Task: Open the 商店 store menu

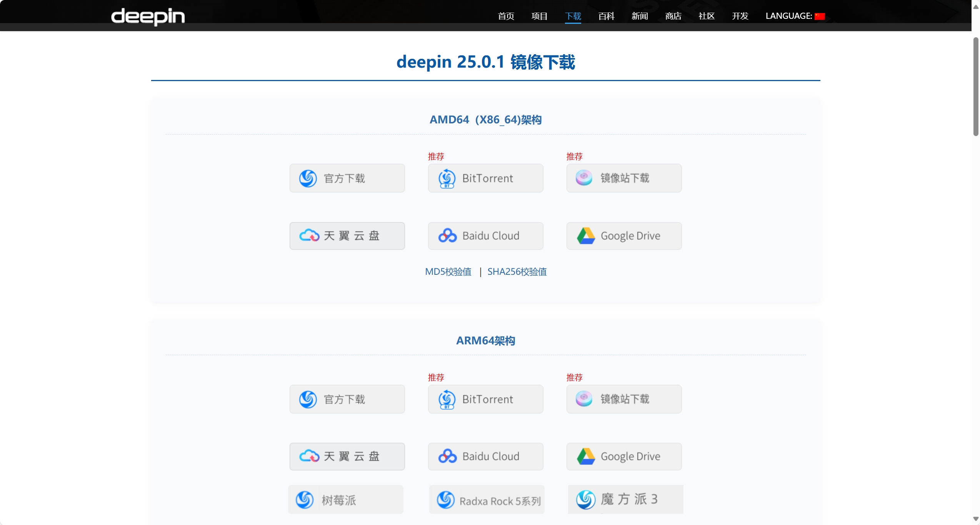Action: pyautogui.click(x=673, y=16)
